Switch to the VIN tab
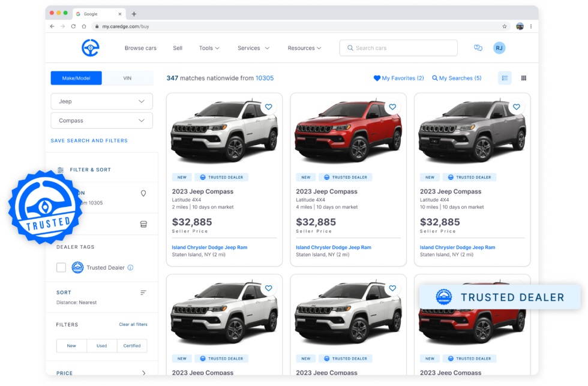 pos(127,78)
